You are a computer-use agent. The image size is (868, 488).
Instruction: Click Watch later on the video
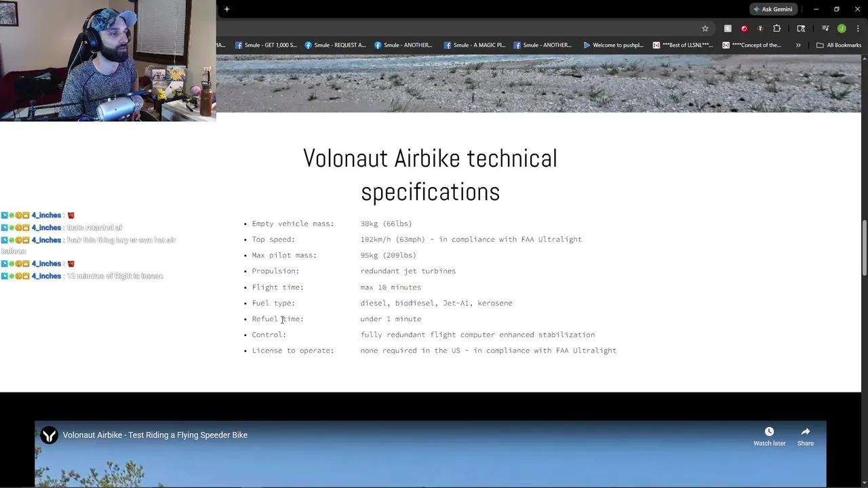click(769, 436)
